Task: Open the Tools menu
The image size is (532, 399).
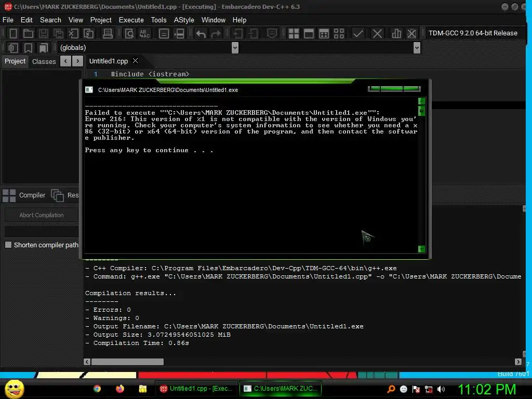Action: pyautogui.click(x=159, y=20)
